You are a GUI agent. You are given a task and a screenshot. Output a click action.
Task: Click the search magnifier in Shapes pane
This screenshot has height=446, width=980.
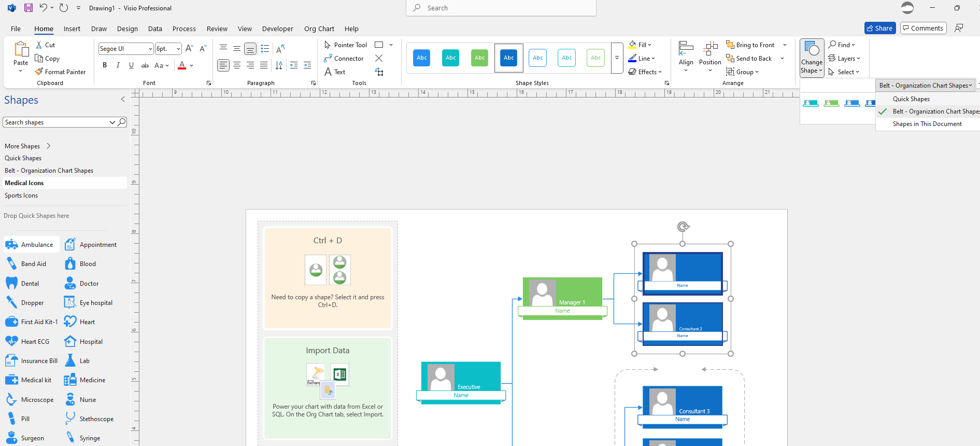point(122,122)
